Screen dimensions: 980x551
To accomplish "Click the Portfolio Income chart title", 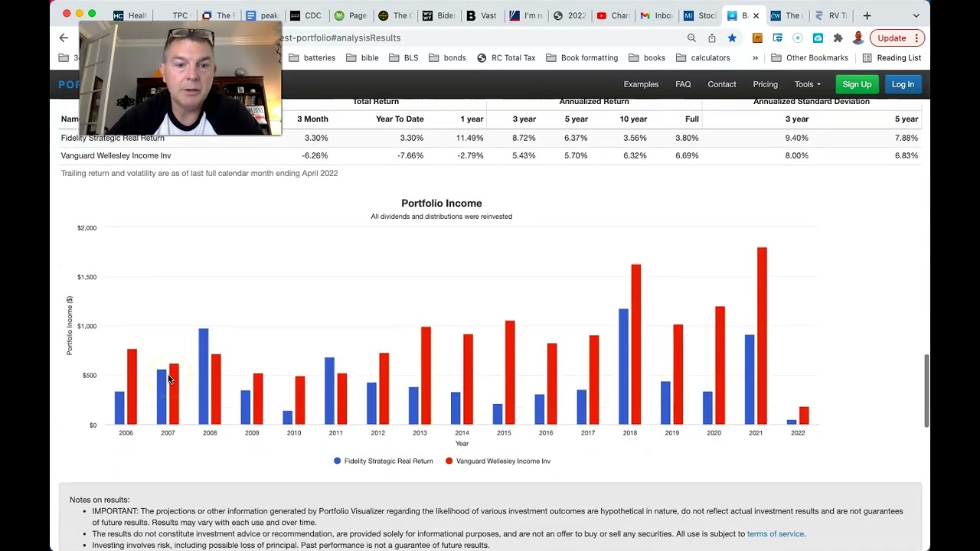I will tap(442, 203).
